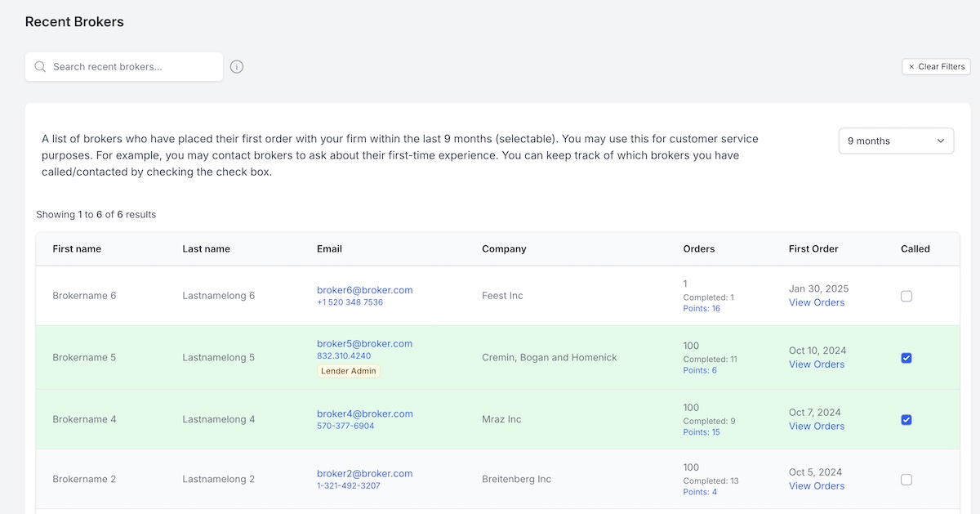Select company cell Feest Inc
This screenshot has width=980, height=514.
(x=502, y=296)
